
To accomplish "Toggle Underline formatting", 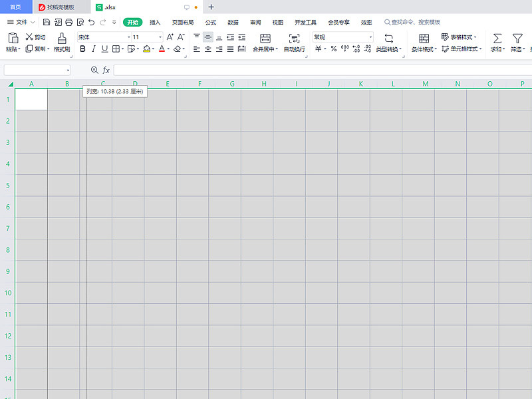I will point(105,49).
